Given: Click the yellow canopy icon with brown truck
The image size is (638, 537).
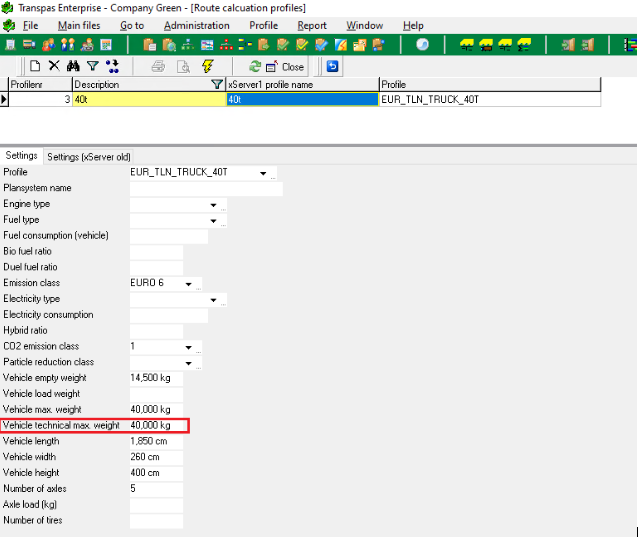Looking at the screenshot, I should tap(486, 45).
